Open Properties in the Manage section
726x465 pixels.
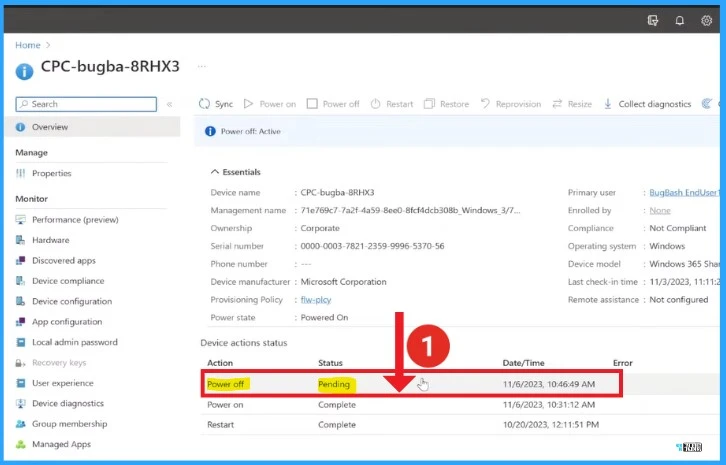[x=51, y=173]
